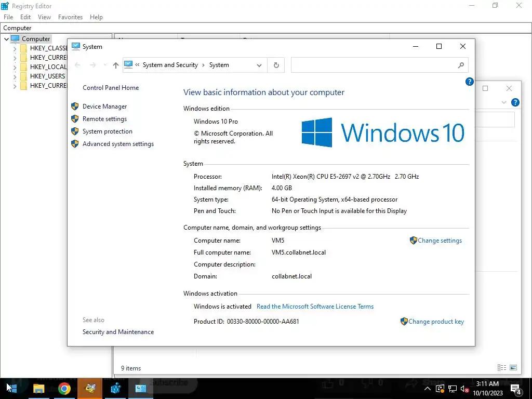Click the System breadcrumb item
532x399 pixels.
pyautogui.click(x=219, y=65)
